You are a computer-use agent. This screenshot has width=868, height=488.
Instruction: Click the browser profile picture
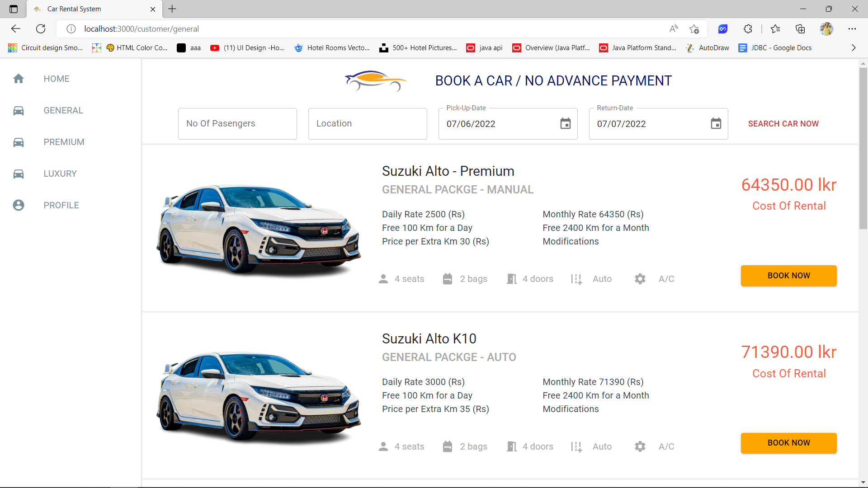click(x=826, y=29)
